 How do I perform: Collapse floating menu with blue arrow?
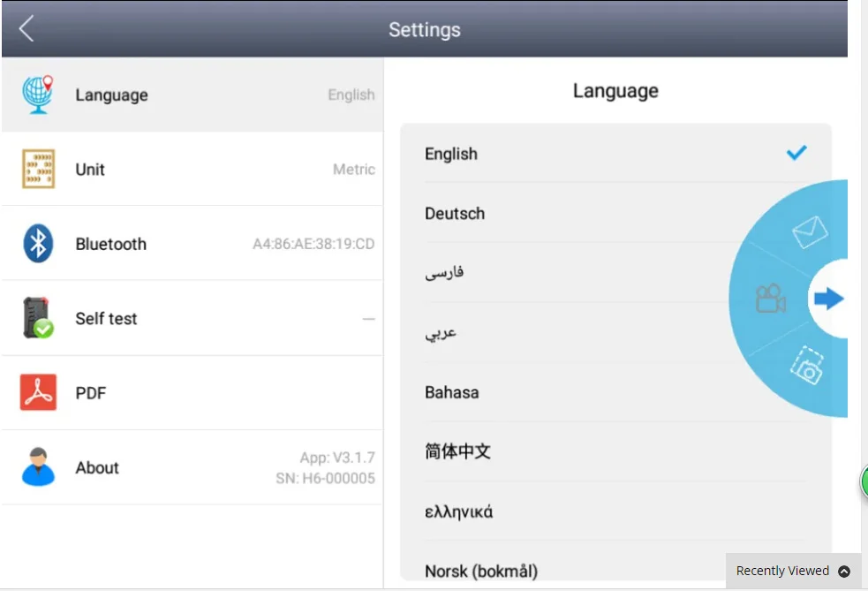tap(828, 299)
